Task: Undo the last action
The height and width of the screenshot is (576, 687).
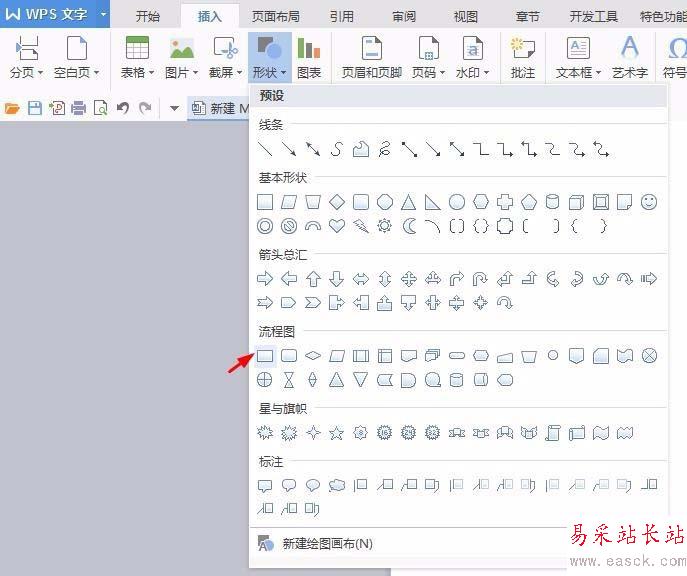Action: pos(123,108)
